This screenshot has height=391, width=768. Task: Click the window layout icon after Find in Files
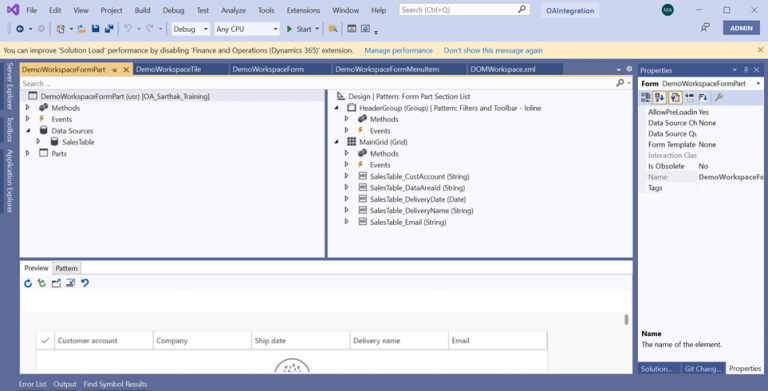[x=352, y=29]
